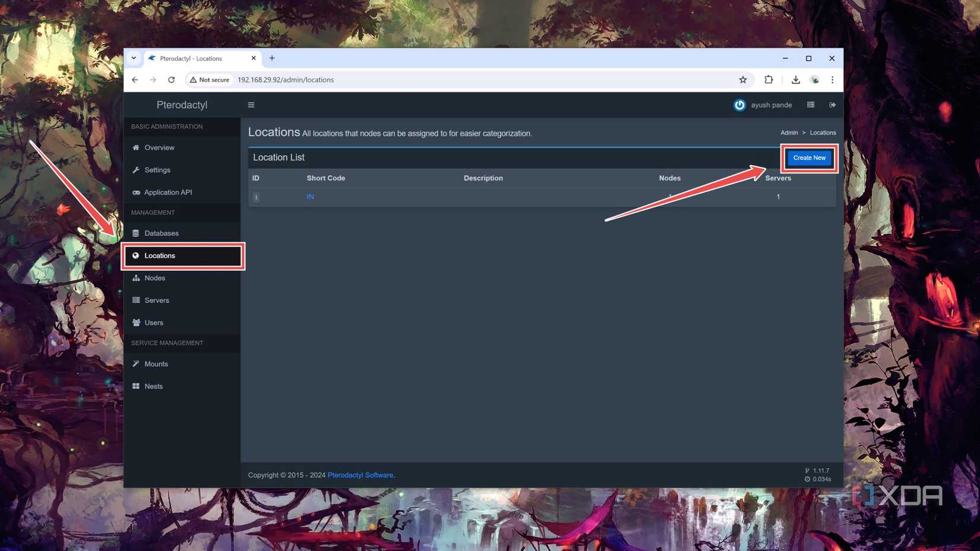Click the Servers column header
The width and height of the screenshot is (980, 551).
pyautogui.click(x=778, y=178)
